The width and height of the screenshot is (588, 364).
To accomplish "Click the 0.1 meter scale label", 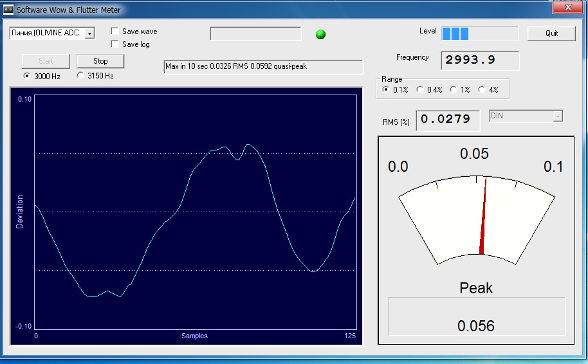I will (x=553, y=167).
